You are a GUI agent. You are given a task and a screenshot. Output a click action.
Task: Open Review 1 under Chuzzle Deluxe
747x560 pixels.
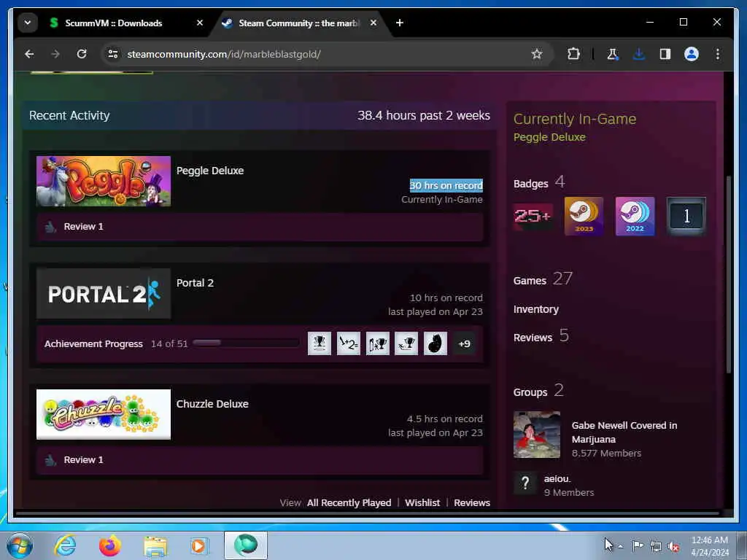pos(83,460)
